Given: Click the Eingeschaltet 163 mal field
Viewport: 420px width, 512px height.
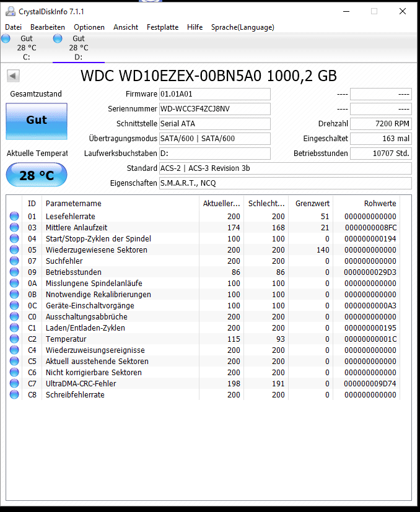Looking at the screenshot, I should tap(381, 139).
